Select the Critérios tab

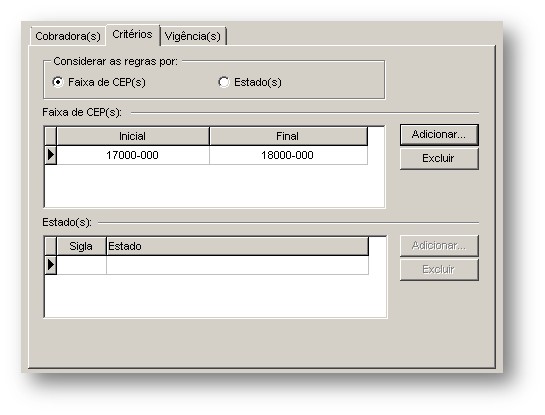132,34
